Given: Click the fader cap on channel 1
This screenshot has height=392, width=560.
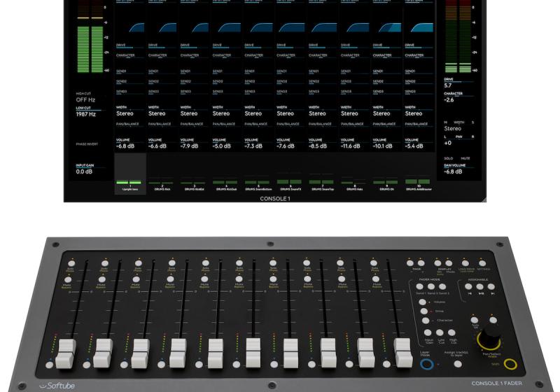Looking at the screenshot, I should (x=66, y=353).
